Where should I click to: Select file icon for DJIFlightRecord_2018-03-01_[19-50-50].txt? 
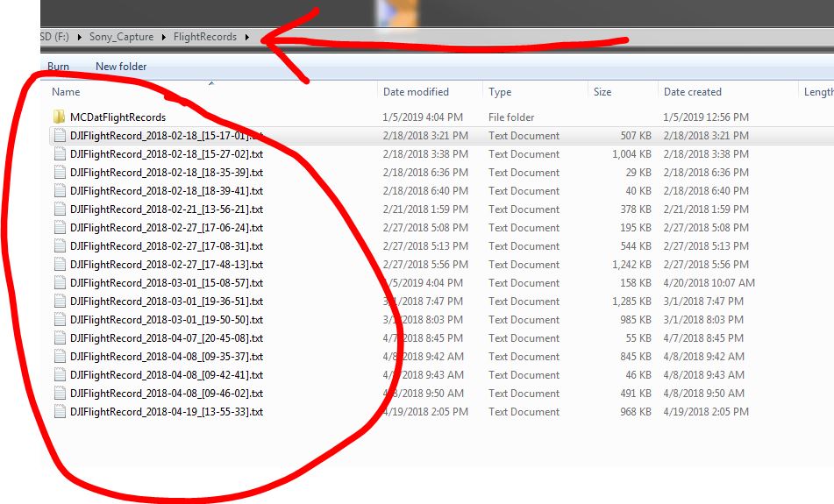[60, 320]
